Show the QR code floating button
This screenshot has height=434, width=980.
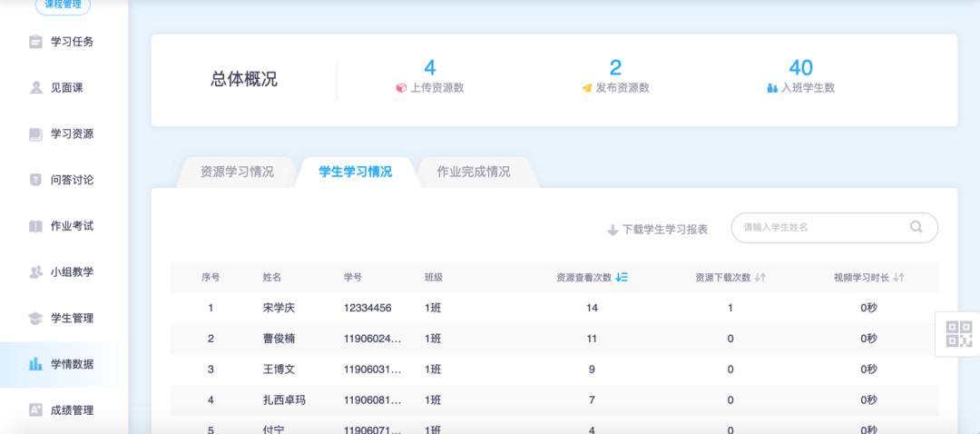(958, 334)
